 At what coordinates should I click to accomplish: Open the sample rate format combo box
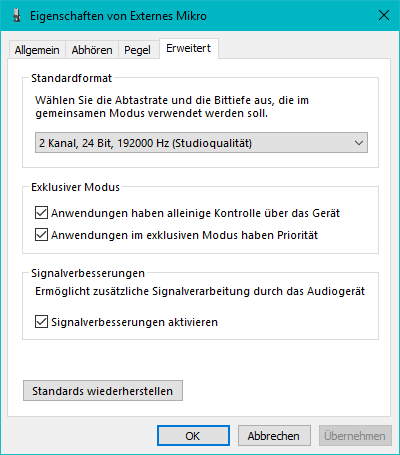[x=201, y=143]
